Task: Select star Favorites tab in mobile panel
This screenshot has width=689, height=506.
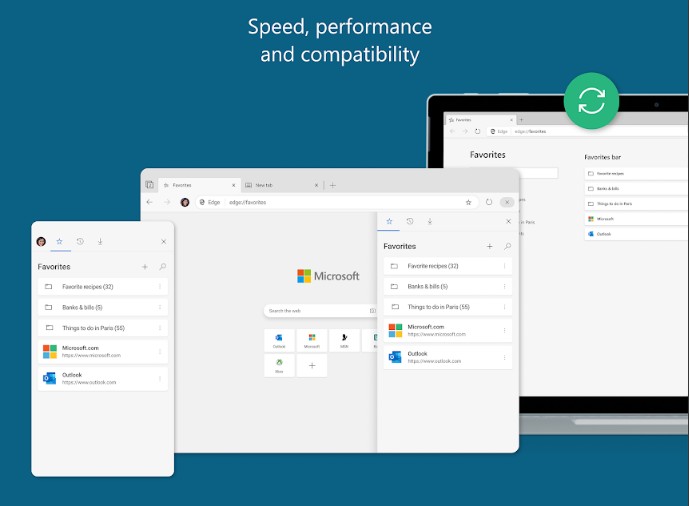Action: [59, 241]
